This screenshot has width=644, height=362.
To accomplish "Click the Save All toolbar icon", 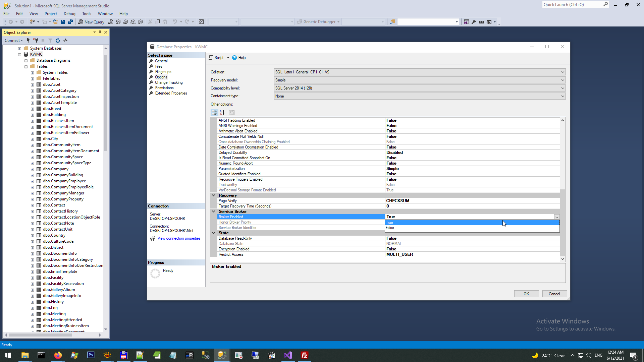I will pos(70,22).
